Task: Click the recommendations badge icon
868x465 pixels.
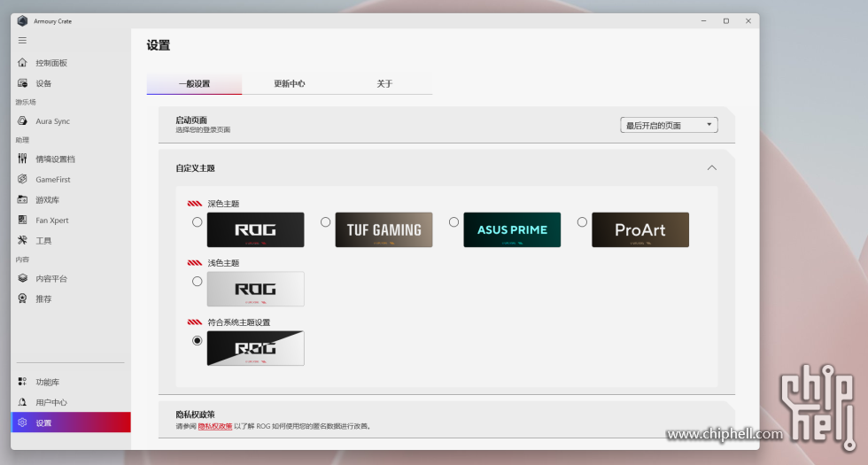Action: [22, 298]
